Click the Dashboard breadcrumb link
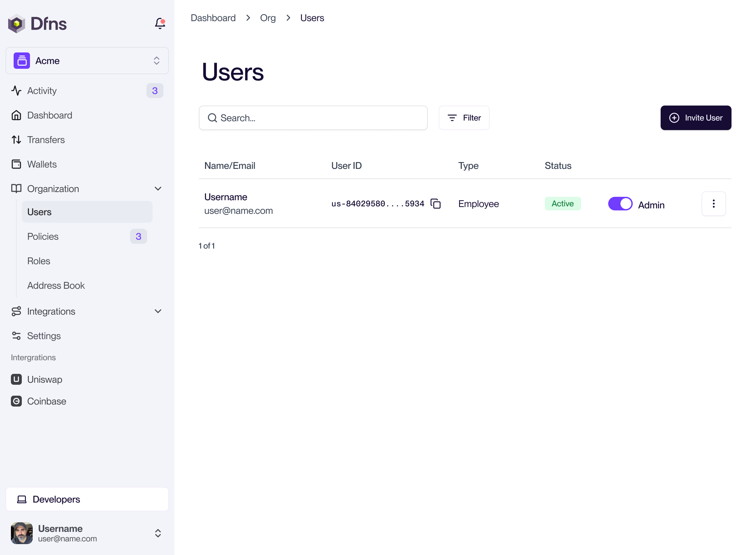Image resolution: width=756 pixels, height=555 pixels. click(x=213, y=18)
